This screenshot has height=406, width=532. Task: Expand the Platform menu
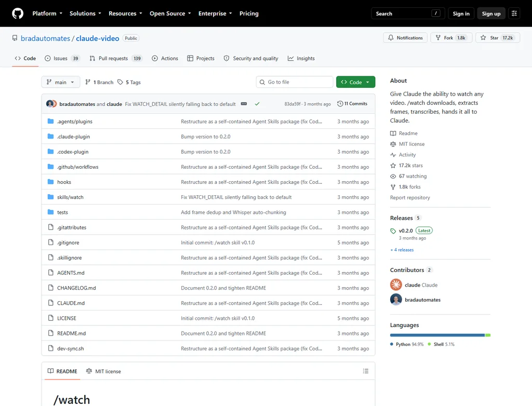click(47, 13)
